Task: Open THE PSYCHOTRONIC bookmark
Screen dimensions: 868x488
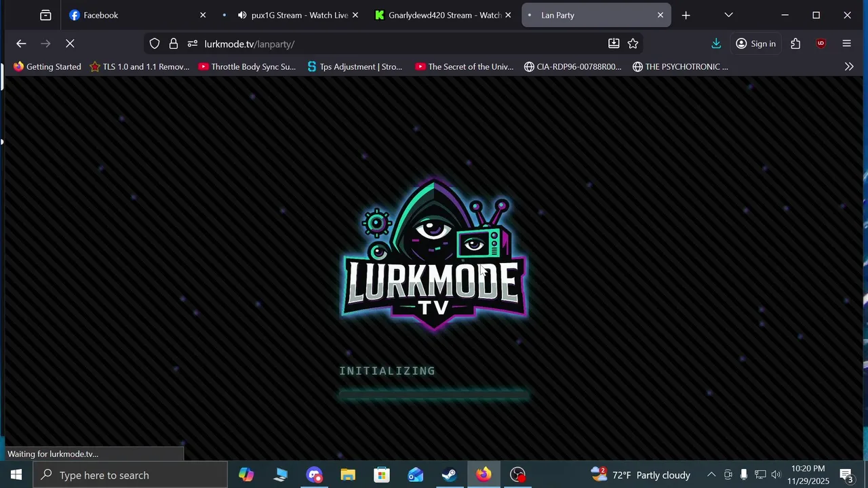Action: click(x=681, y=66)
